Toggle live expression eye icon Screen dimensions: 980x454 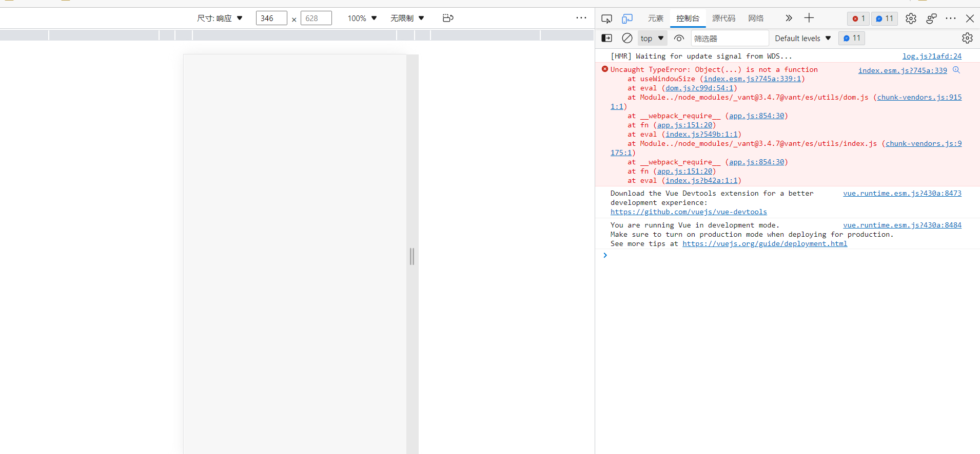point(679,38)
